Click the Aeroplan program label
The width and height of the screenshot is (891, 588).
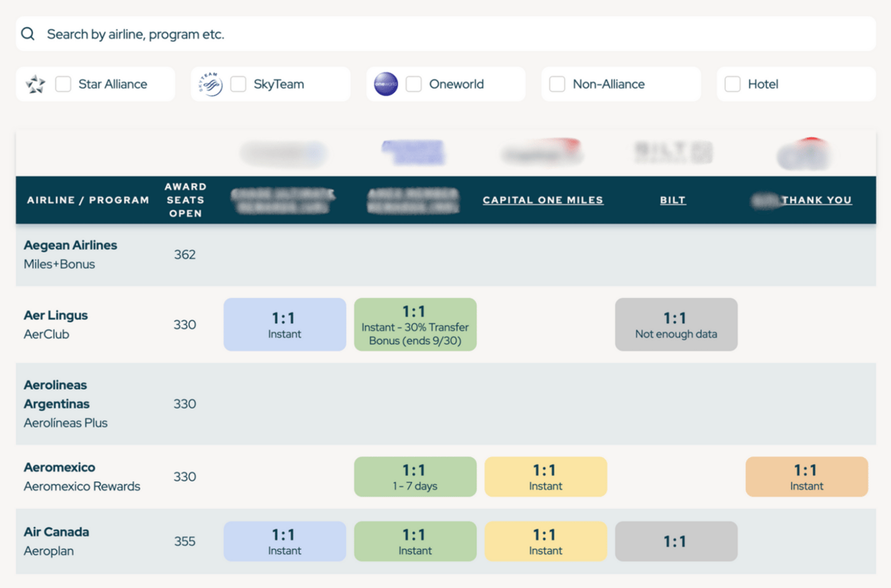click(x=49, y=551)
